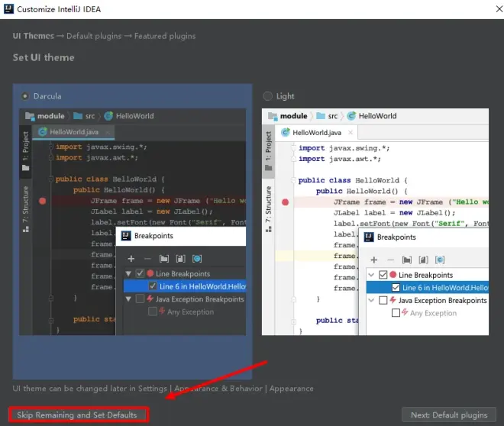Viewport: 504px width, 426px height.
Task: Click the Light preview thumbnail image
Action: 375,222
